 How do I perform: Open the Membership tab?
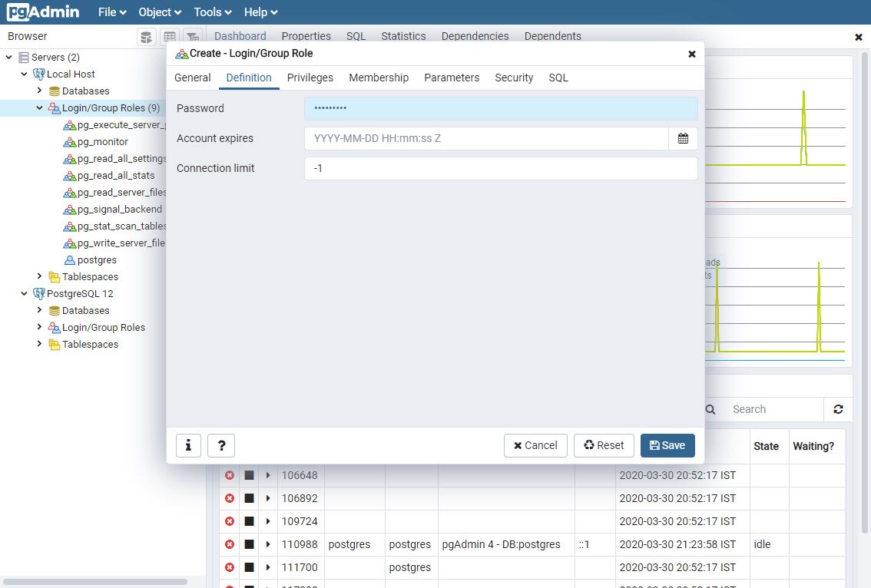point(379,78)
